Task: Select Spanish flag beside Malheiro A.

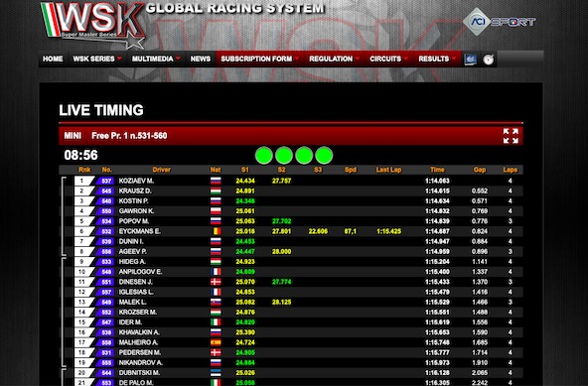Action: click(216, 342)
